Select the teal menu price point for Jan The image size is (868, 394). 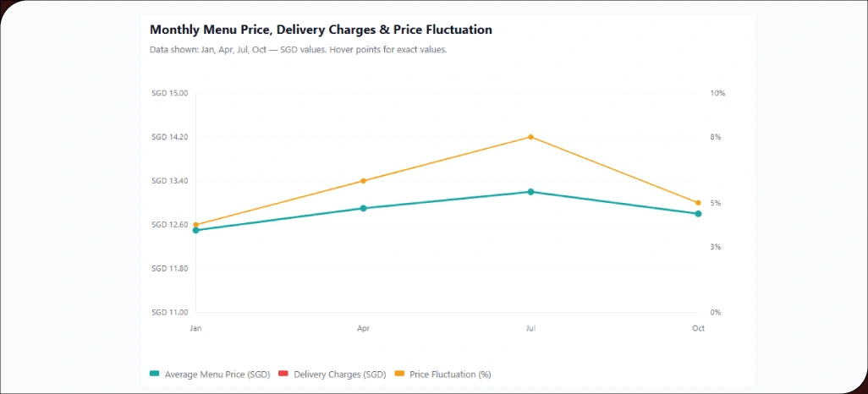[195, 230]
